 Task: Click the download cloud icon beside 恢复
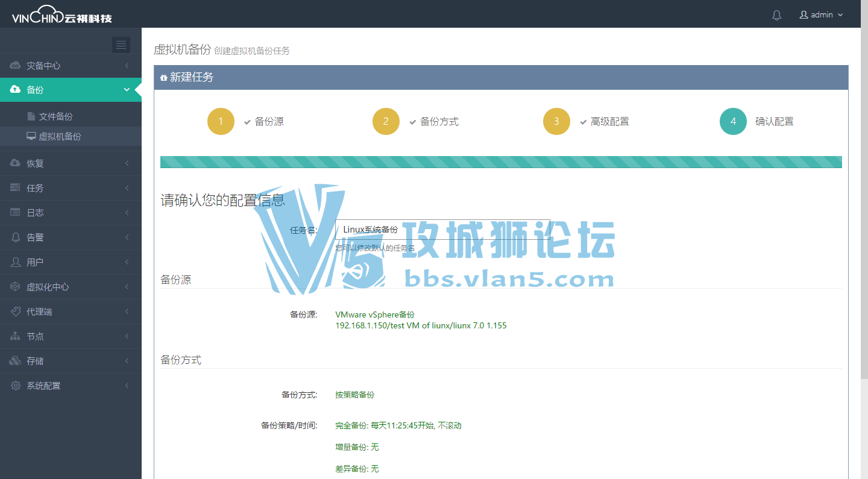(16, 163)
